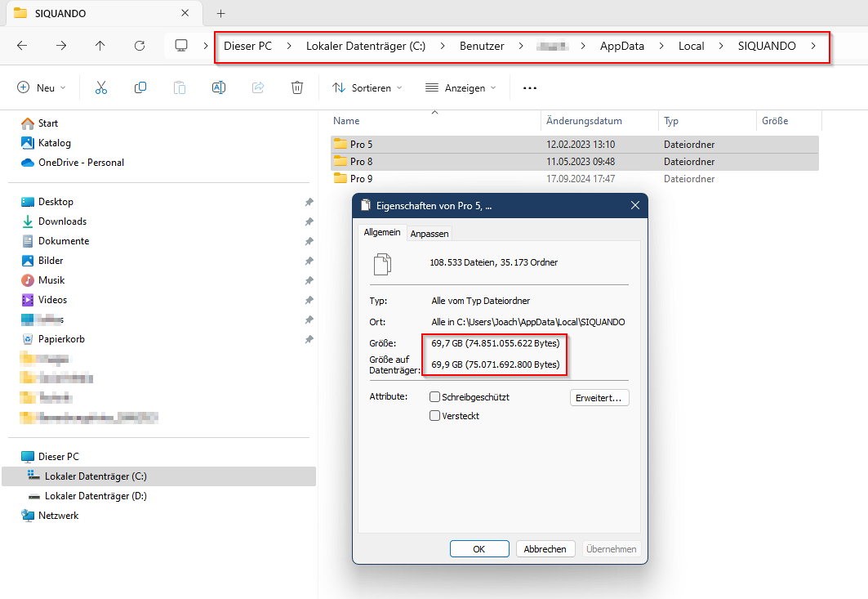The height and width of the screenshot is (599, 868).
Task: Expand chevron after SIQUANDO breadcrumb
Action: click(x=813, y=46)
